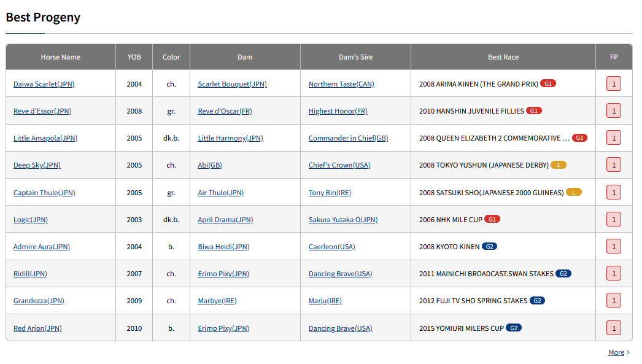This screenshot has width=642, height=364.
Task: Click FP 1 box in Deep Sky row
Action: click(x=614, y=165)
